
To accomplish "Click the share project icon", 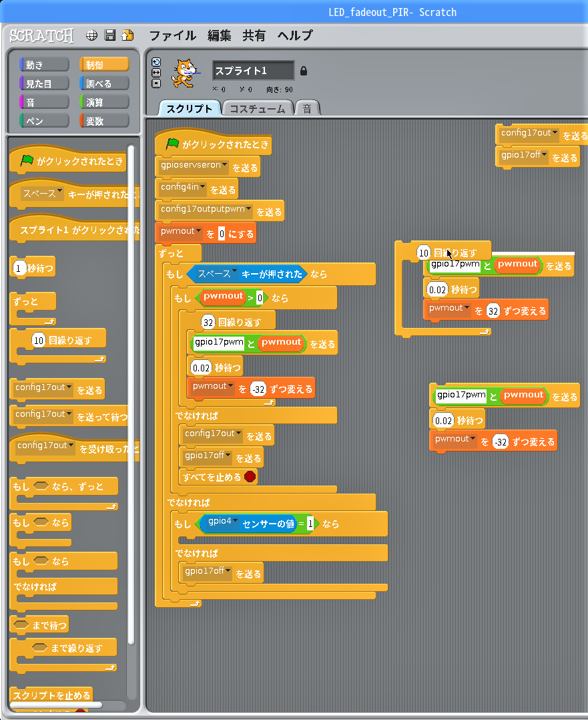I will (x=127, y=35).
